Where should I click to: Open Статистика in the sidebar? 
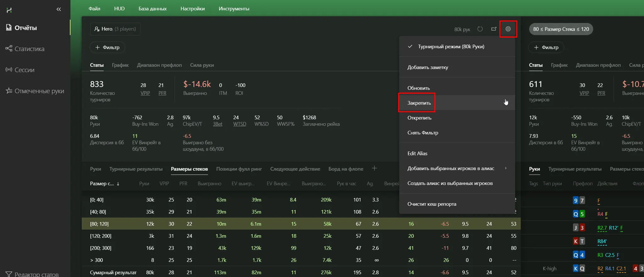coord(29,49)
